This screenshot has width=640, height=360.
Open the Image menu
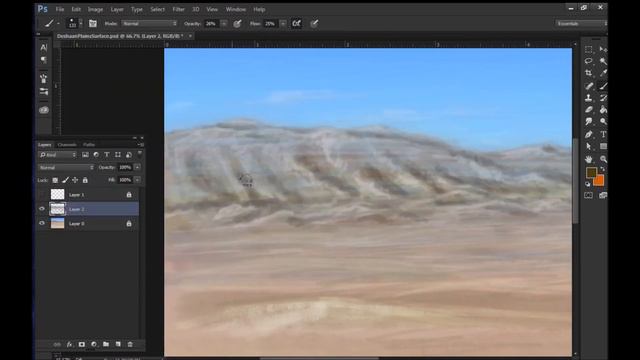[95, 9]
